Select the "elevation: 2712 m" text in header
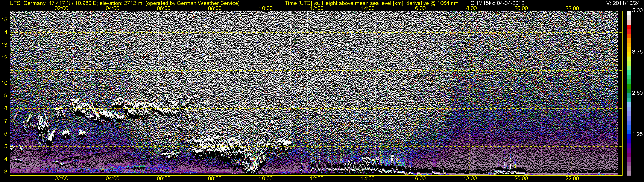This screenshot has width=644, height=182. point(121,3)
